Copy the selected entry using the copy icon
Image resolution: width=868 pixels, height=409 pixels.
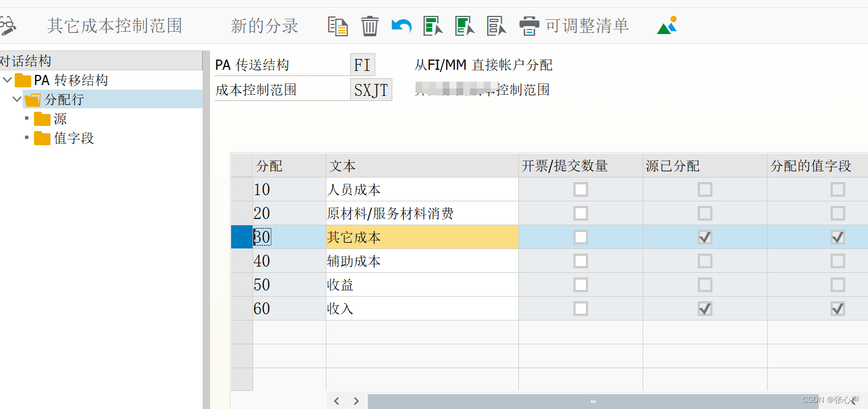(337, 25)
